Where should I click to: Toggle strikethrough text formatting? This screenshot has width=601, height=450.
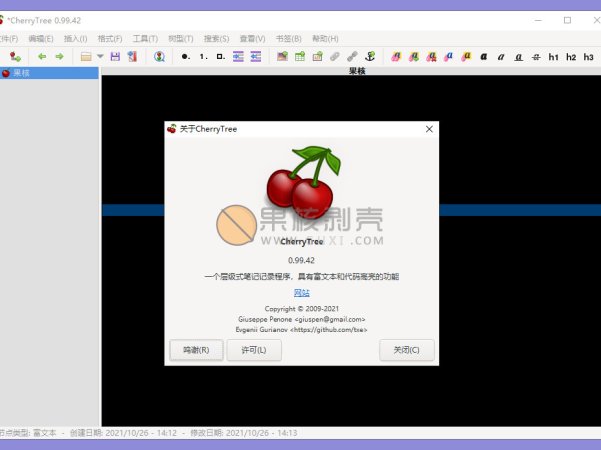tap(536, 57)
